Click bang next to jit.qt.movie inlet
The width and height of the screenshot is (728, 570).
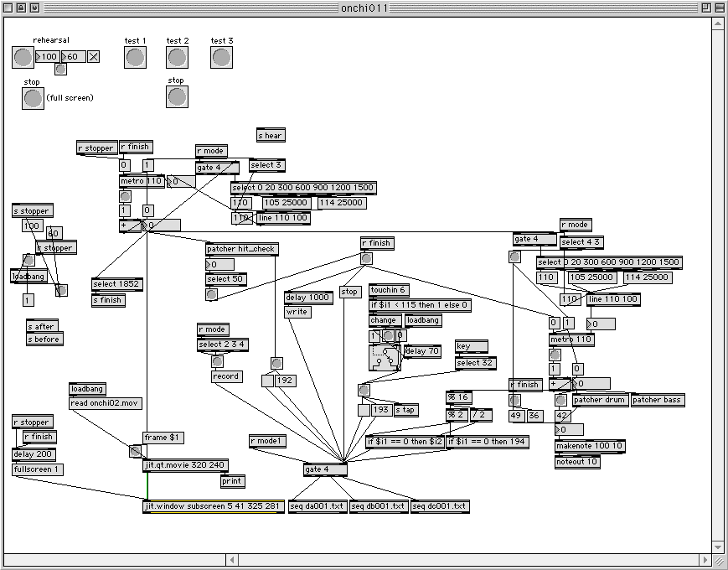135,451
